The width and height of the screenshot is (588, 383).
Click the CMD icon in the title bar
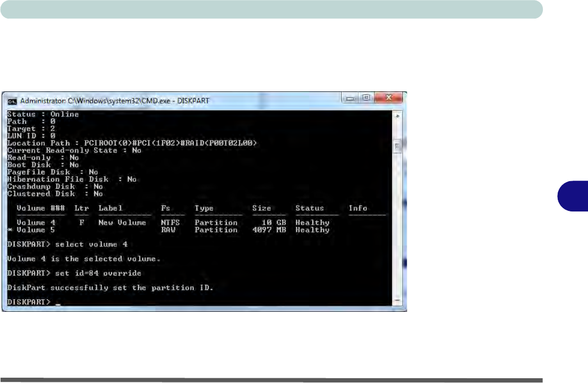tap(12, 101)
